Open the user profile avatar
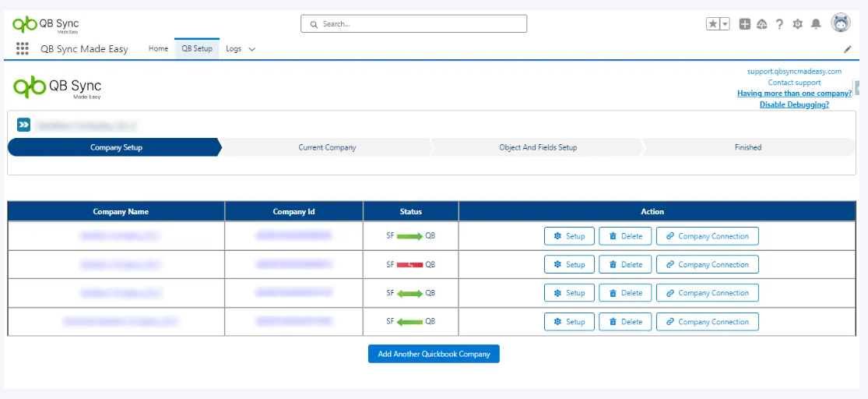 coord(840,23)
